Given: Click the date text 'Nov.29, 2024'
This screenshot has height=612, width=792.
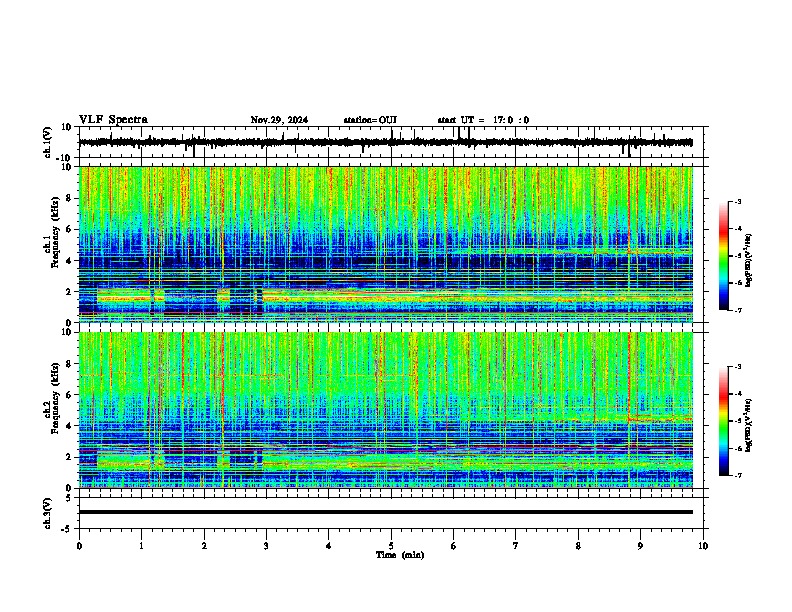Looking at the screenshot, I should 279,120.
